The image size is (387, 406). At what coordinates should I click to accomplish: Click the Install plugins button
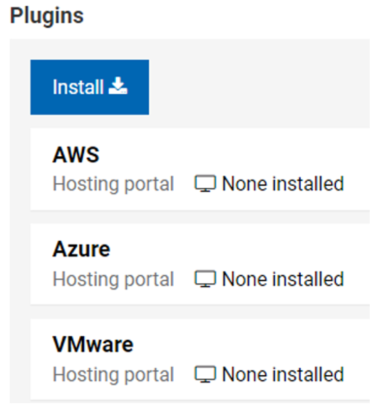coord(90,87)
